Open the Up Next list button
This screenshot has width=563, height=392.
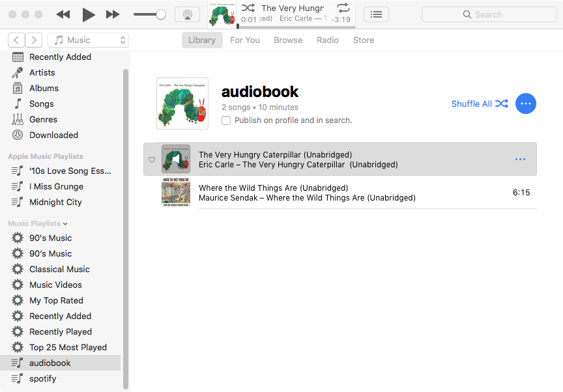(376, 14)
